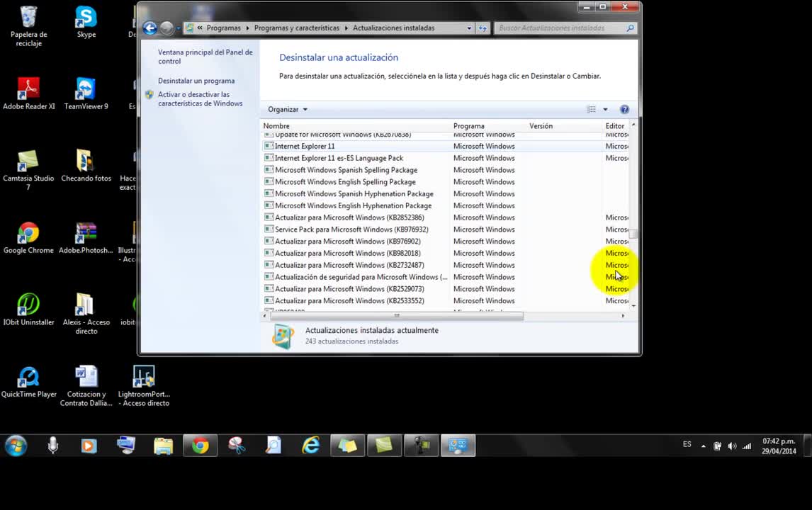Select Service Pack para Microsoft Windows (KB976932)
Viewport: 812px width, 510px height.
point(446,229)
